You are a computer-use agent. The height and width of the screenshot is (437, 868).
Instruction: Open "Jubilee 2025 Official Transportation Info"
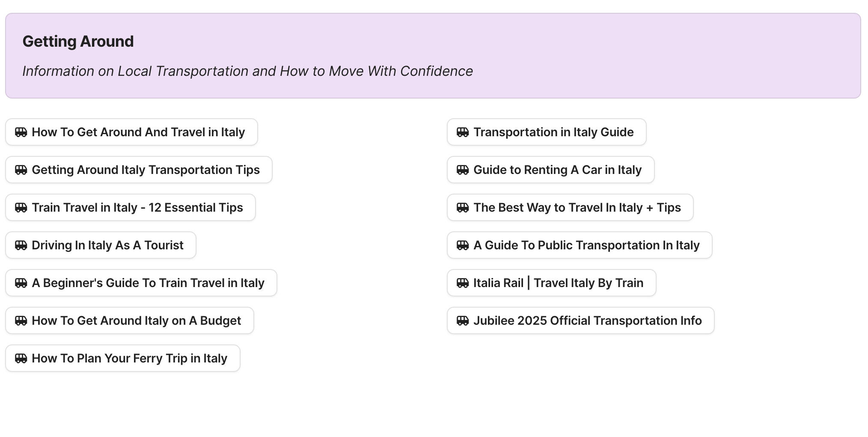pyautogui.click(x=580, y=320)
